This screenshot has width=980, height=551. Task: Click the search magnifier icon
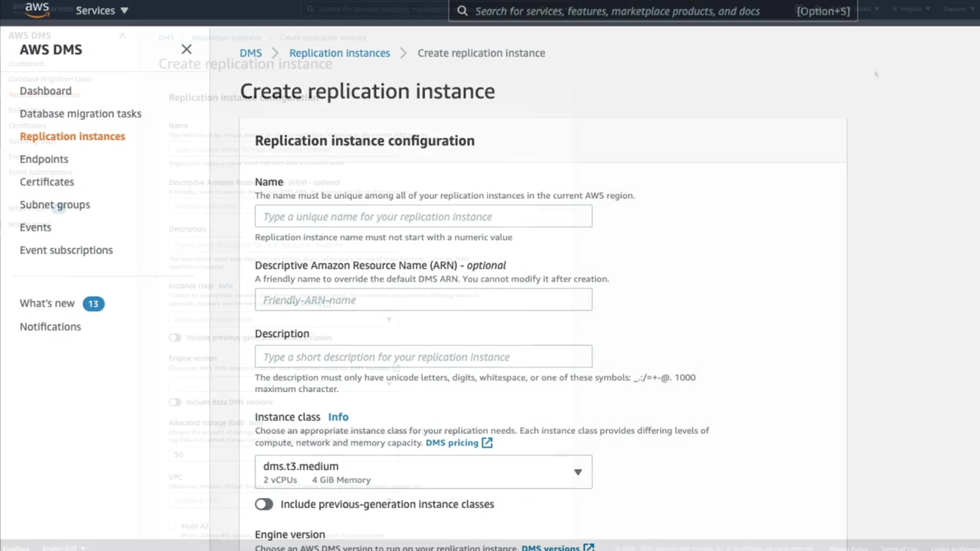click(462, 11)
